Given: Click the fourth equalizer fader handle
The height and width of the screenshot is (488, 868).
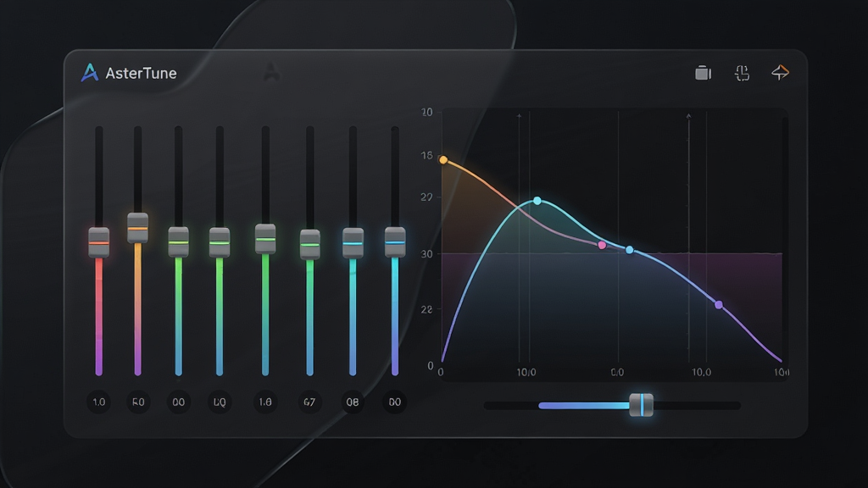Looking at the screenshot, I should coord(220,242).
